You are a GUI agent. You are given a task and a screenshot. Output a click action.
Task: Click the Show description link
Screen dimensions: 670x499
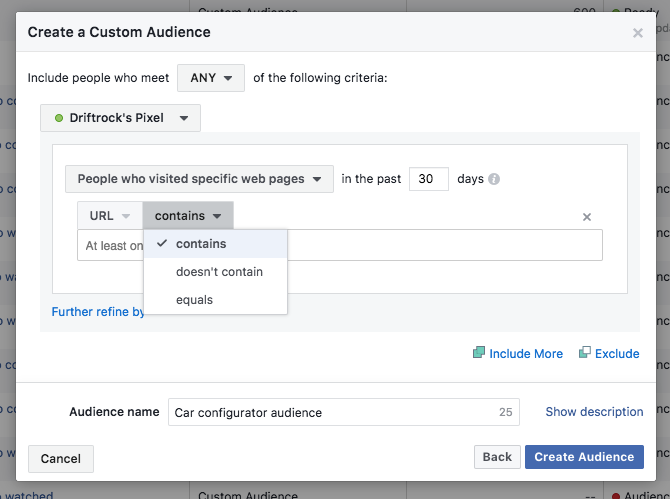[x=594, y=412]
